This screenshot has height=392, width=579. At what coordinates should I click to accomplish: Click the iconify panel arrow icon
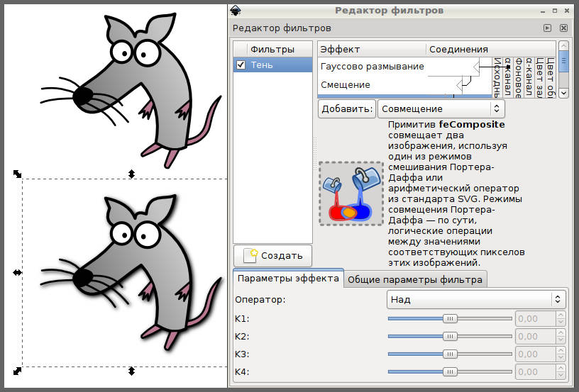[x=547, y=28]
